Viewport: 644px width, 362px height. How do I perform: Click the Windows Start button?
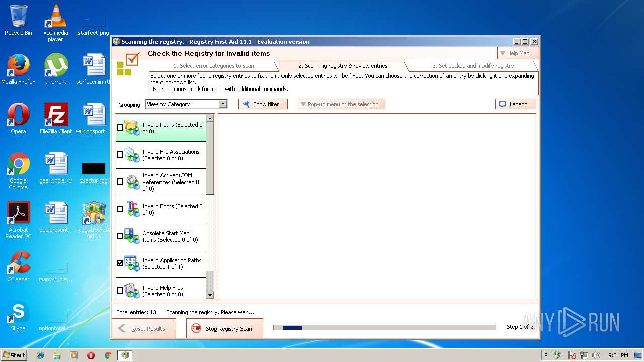tap(14, 355)
